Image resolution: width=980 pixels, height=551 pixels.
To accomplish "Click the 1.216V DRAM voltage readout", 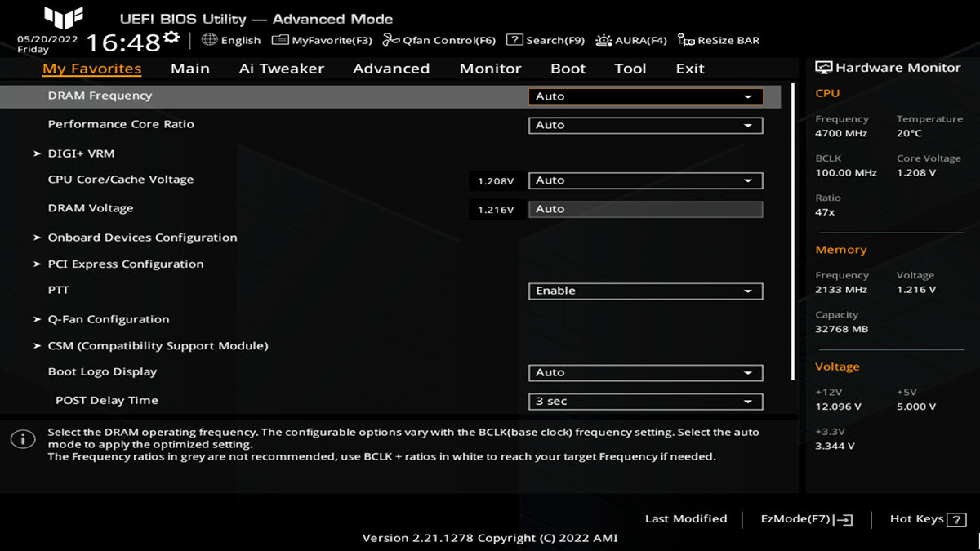I will (x=496, y=210).
